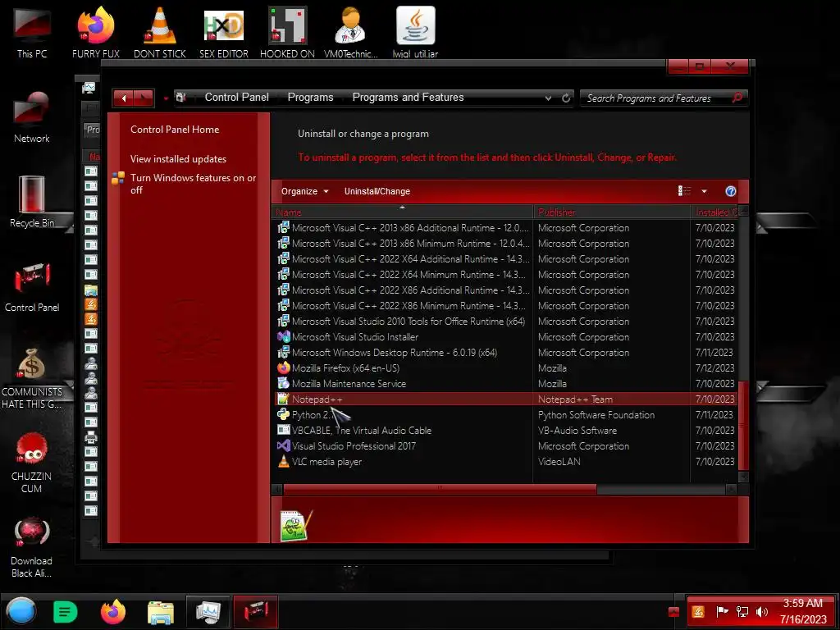The image size is (840, 630).
Task: Click the back navigation arrow
Action: point(124,98)
